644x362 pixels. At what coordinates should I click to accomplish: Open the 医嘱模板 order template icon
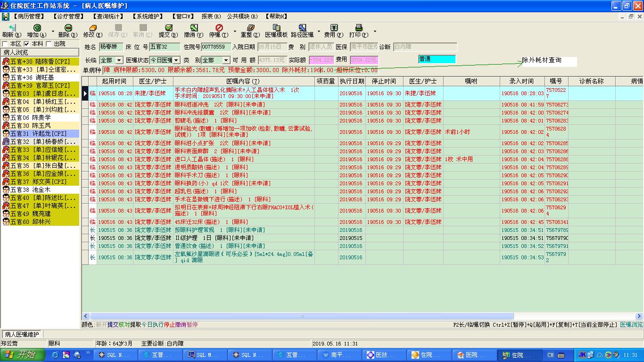click(276, 28)
